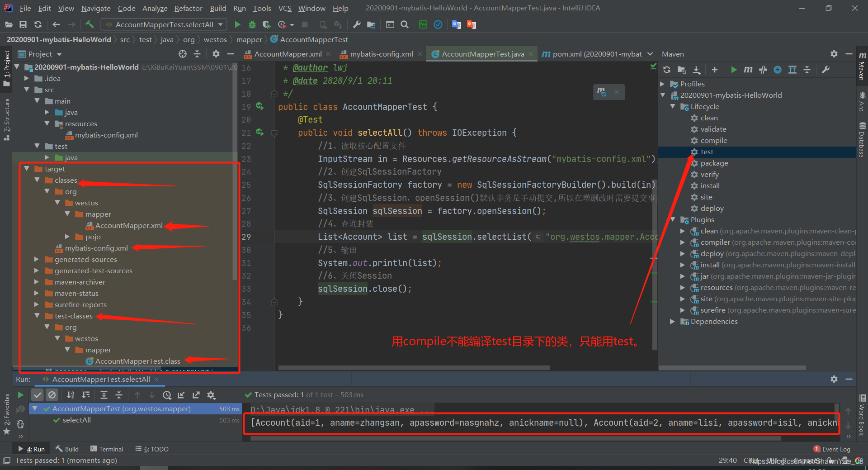The height and width of the screenshot is (470, 868).
Task: Click Download Sources icon in Maven panel
Action: point(697,70)
